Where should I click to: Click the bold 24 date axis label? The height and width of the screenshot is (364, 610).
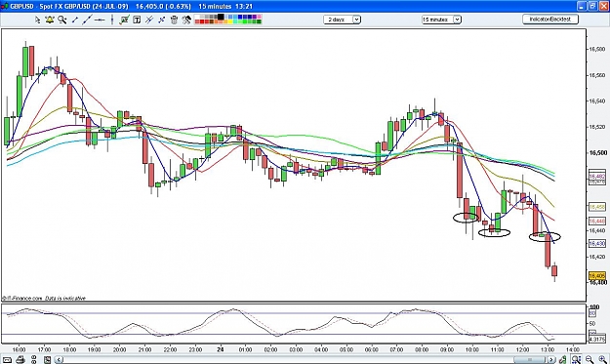[221, 349]
